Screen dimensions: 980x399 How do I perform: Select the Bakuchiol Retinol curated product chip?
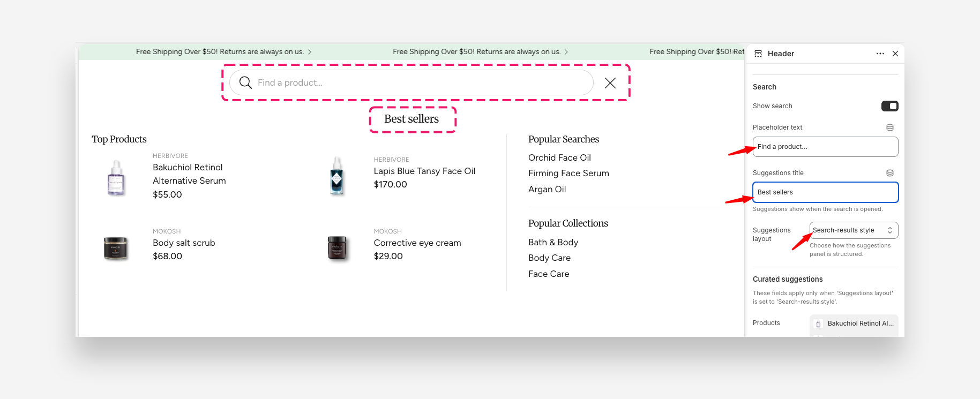[x=854, y=323]
